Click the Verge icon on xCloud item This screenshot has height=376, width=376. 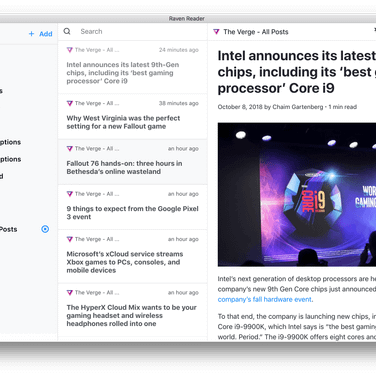click(70, 239)
